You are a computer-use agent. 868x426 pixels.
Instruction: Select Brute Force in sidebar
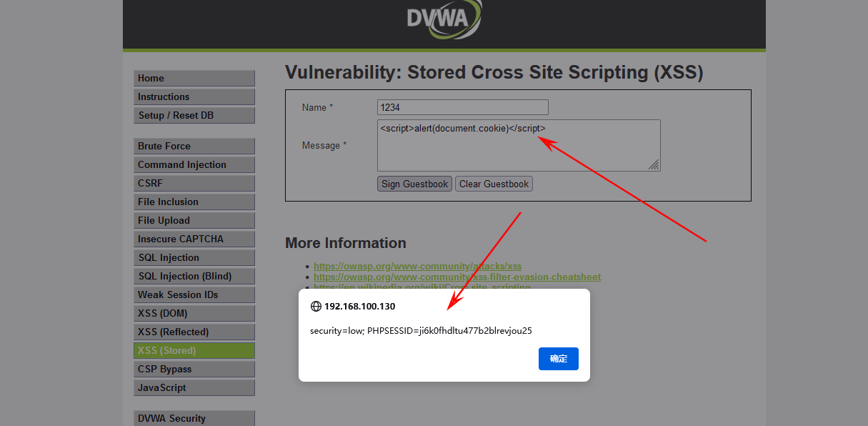tap(194, 147)
